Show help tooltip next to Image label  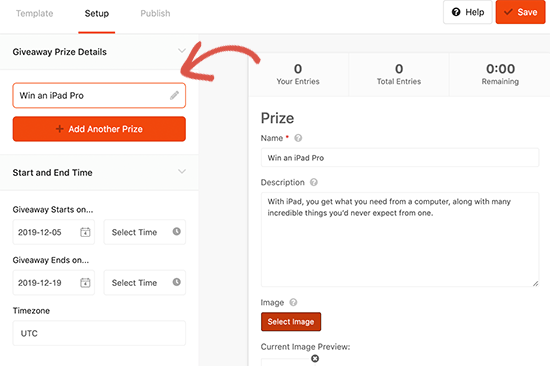[293, 302]
